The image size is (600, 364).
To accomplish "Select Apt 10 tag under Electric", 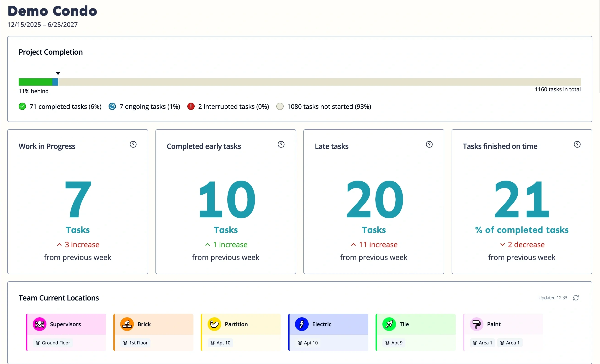I will pos(308,343).
